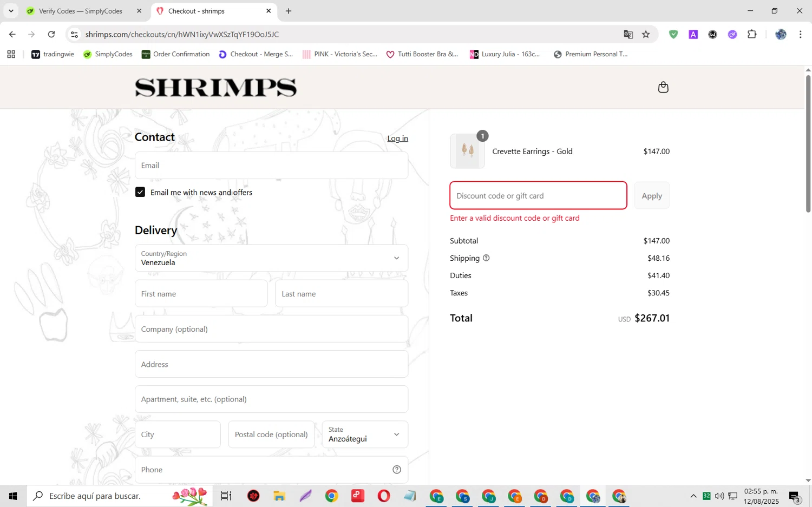Viewport: 812px width, 507px height.
Task: Open the shopping bag cart icon
Action: pos(663,87)
